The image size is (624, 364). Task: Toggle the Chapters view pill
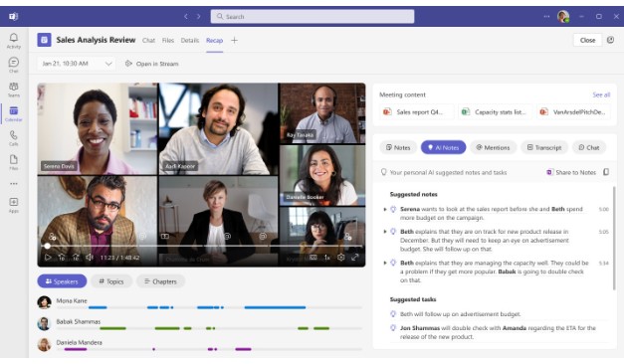click(161, 281)
